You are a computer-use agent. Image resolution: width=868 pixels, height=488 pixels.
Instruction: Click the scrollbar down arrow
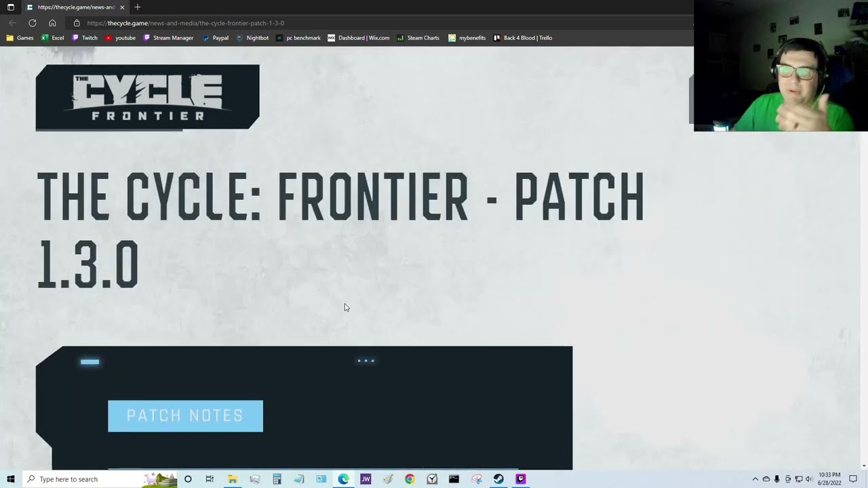[864, 466]
